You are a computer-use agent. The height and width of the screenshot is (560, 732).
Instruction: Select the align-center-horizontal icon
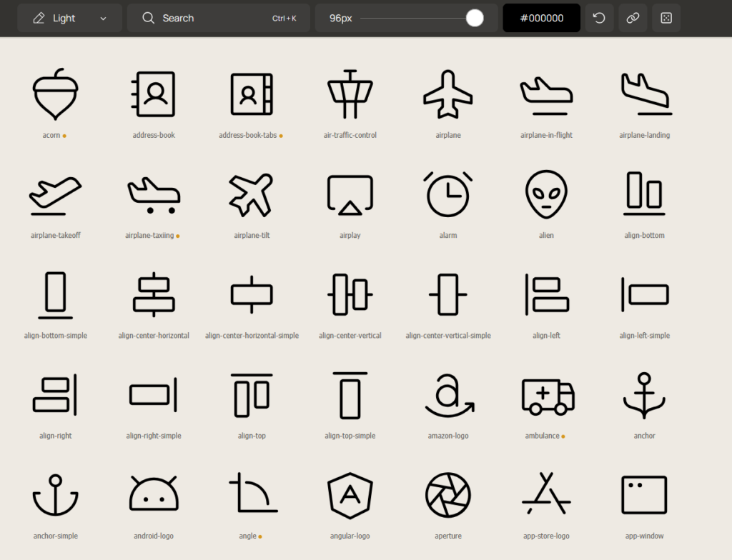pos(154,294)
